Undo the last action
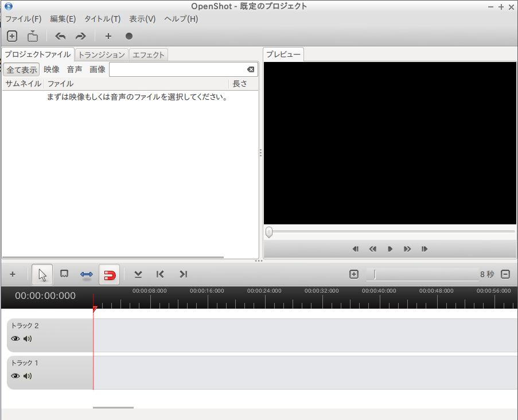This screenshot has height=420, width=518. [60, 36]
